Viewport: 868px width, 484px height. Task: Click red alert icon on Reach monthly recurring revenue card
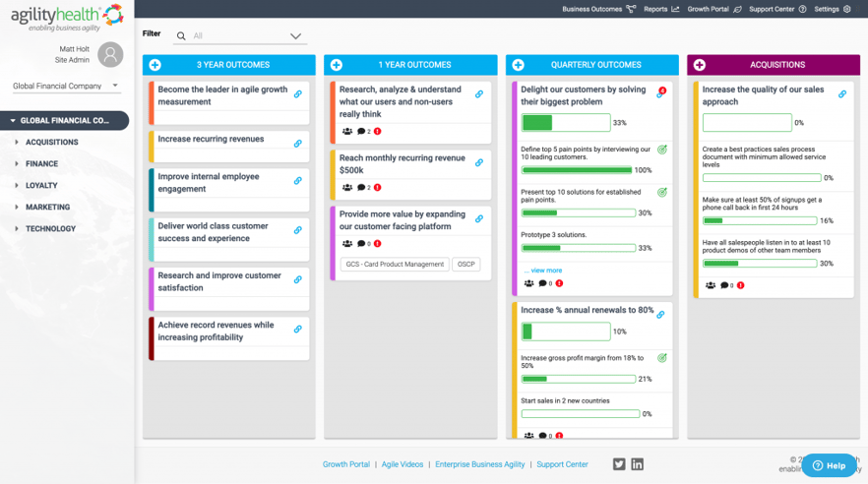[x=378, y=188]
